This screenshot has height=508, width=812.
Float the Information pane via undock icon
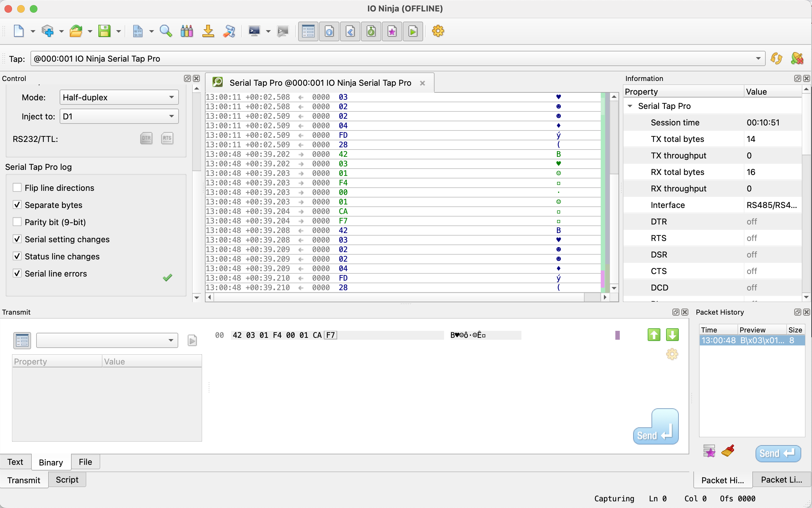[x=798, y=78]
